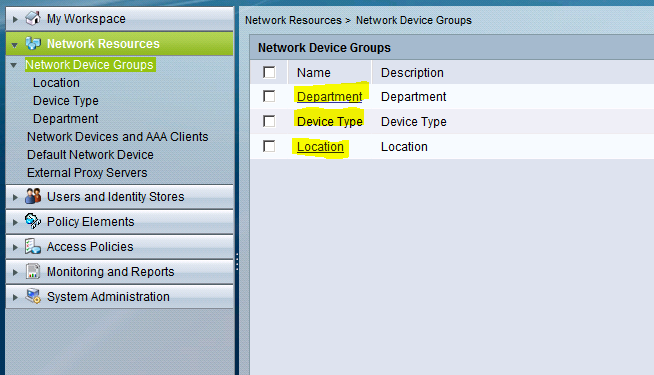Expand System Administration arrow
This screenshot has width=654, height=375.
(x=15, y=297)
